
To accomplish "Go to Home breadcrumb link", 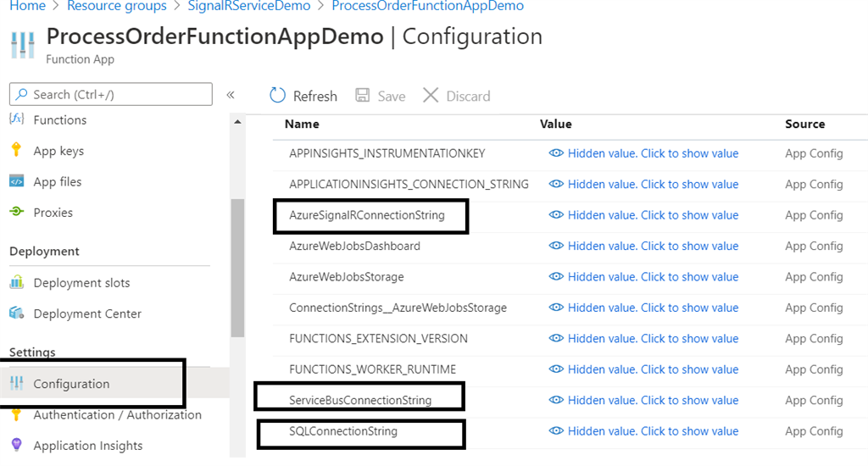I will click(28, 6).
